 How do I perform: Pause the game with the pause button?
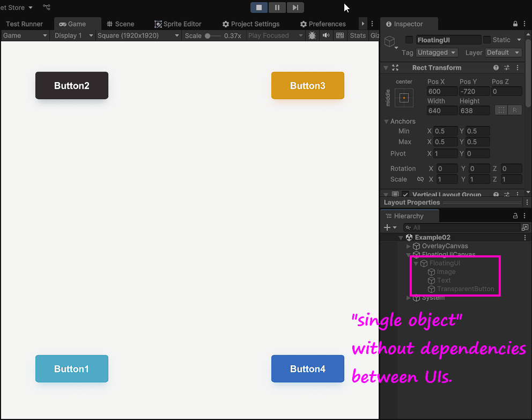[277, 8]
